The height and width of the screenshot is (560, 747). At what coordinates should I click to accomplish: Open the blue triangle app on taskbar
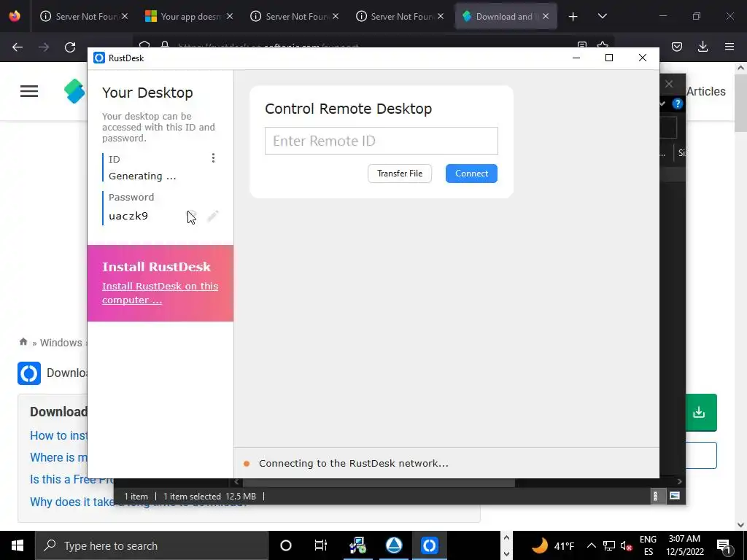click(394, 545)
